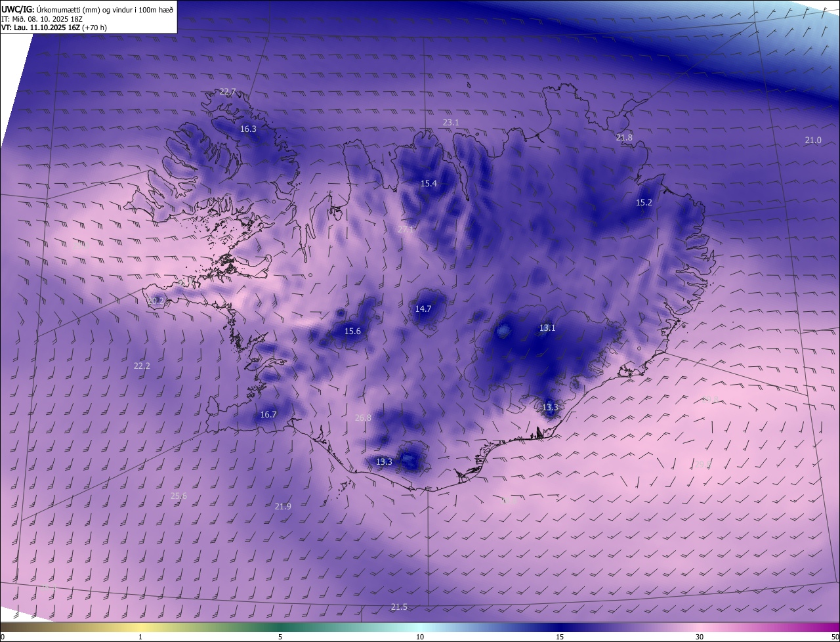Click the 15.2 label in east Iceland
Viewport: 840px width, 642px height.
[644, 202]
